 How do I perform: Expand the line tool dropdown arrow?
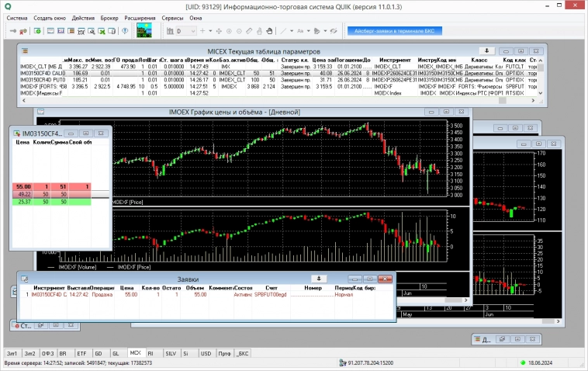pos(291,31)
